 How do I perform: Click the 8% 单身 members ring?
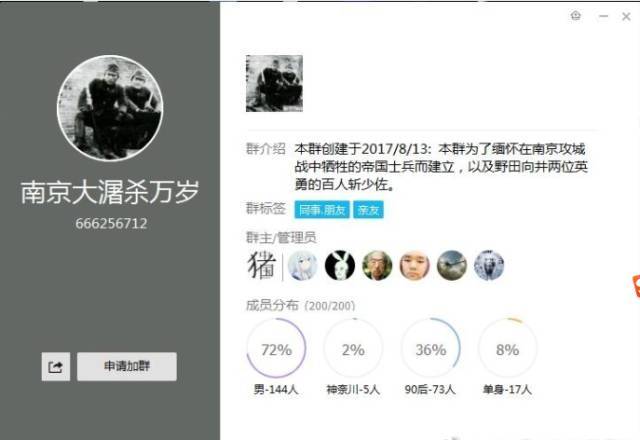pos(507,348)
